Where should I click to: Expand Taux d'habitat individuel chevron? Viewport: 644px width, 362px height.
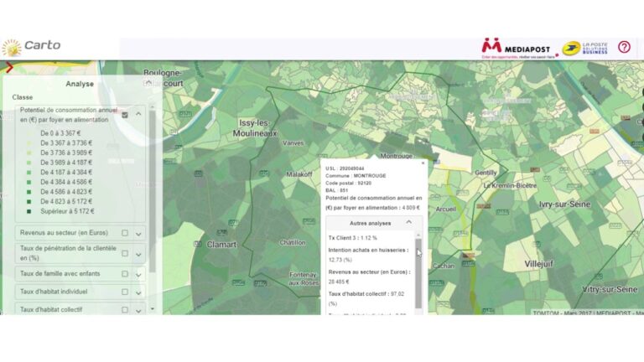click(138, 292)
